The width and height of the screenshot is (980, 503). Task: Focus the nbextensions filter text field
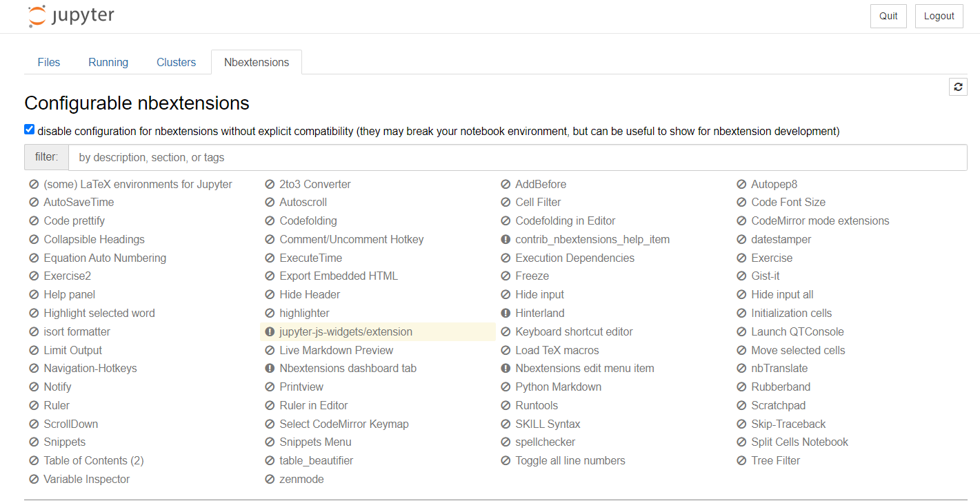coord(517,157)
